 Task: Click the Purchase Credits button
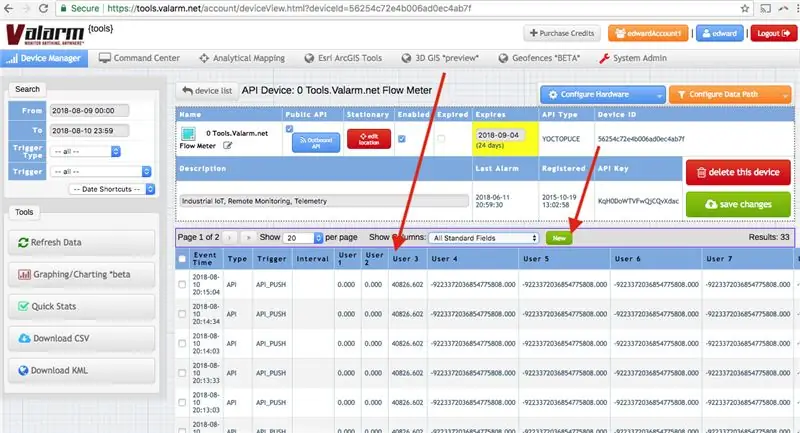pos(562,33)
